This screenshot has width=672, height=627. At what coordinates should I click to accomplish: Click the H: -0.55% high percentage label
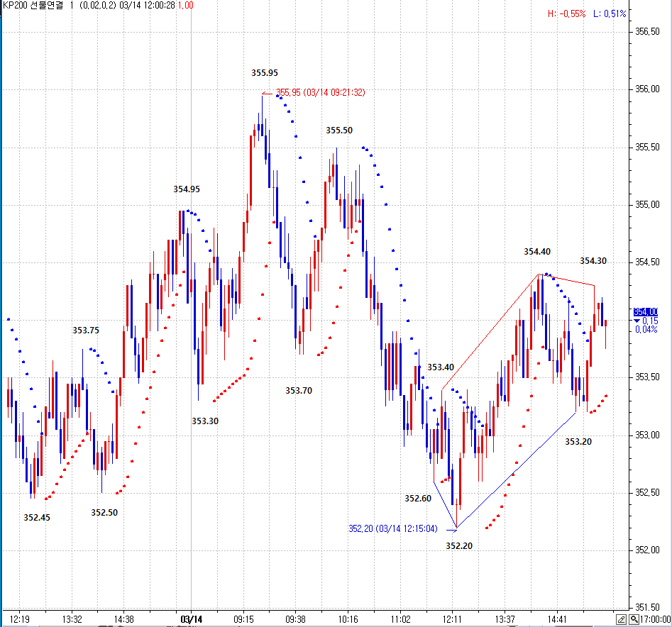coord(566,13)
